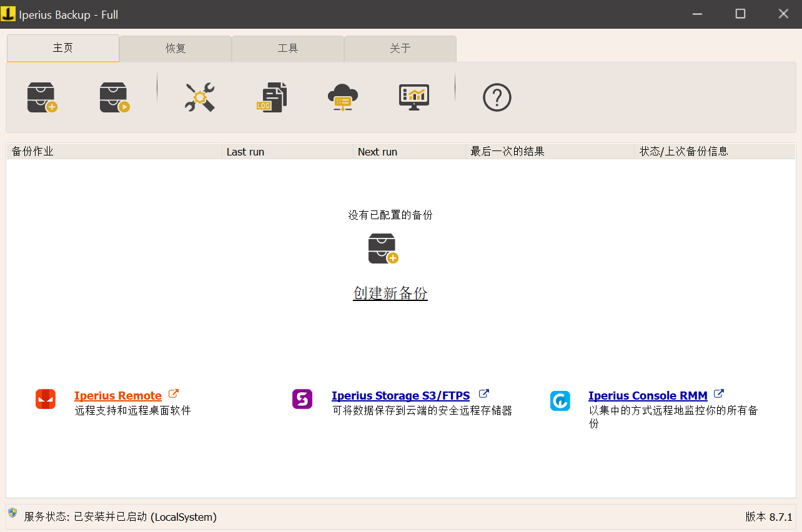View logs via the LOG document icon

click(273, 97)
